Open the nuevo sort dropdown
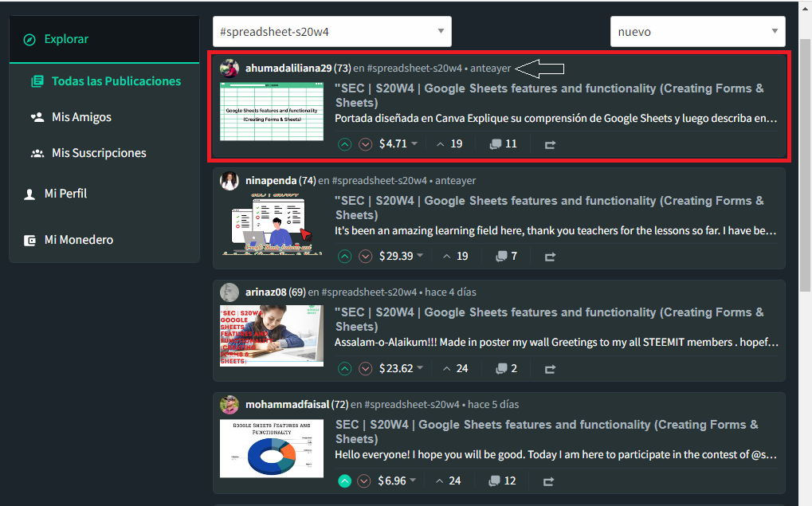The width and height of the screenshot is (812, 506). tap(697, 32)
